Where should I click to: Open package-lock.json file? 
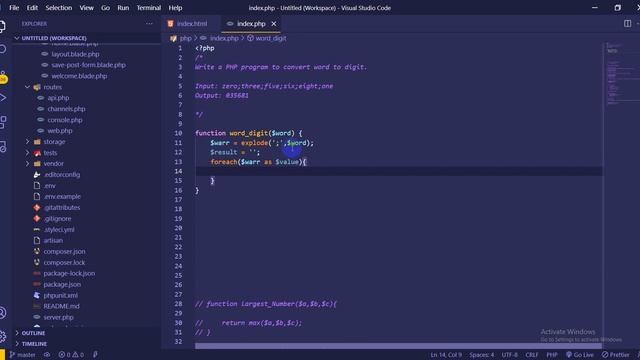69,273
